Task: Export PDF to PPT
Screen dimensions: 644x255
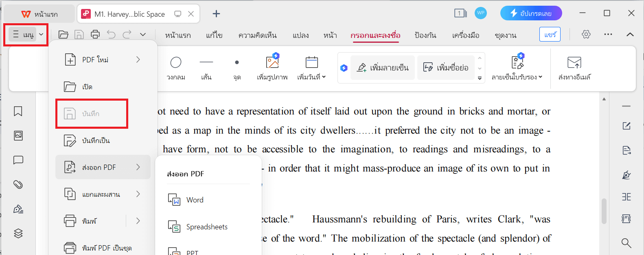Action: [208, 251]
